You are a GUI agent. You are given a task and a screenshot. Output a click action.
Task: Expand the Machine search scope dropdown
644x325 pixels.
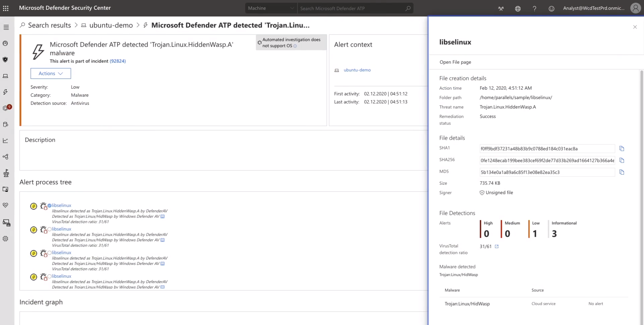[271, 8]
